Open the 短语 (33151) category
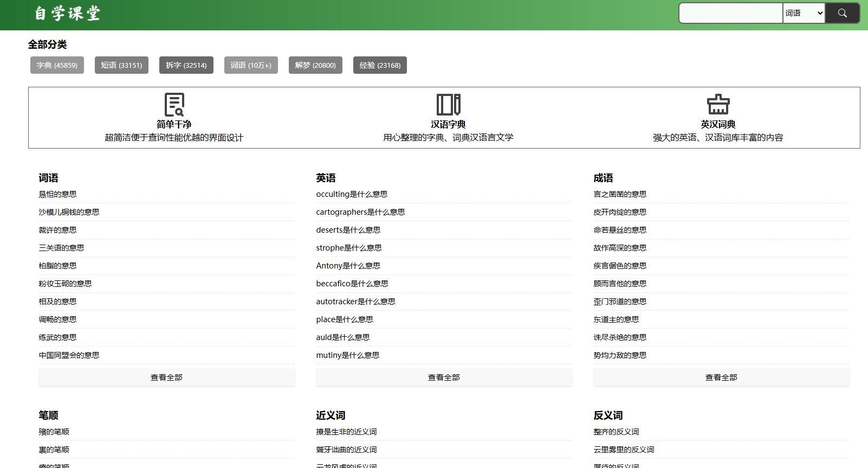Image resolution: width=868 pixels, height=468 pixels. pos(121,65)
